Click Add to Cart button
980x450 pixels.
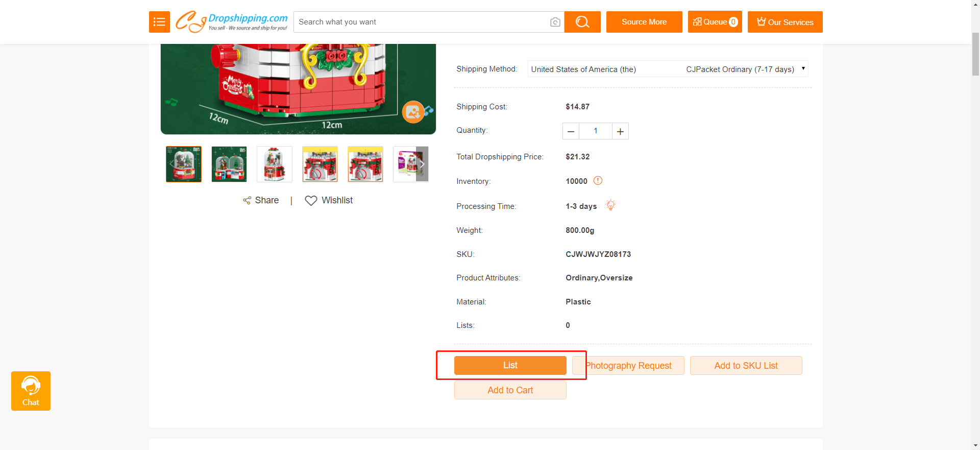pyautogui.click(x=510, y=390)
